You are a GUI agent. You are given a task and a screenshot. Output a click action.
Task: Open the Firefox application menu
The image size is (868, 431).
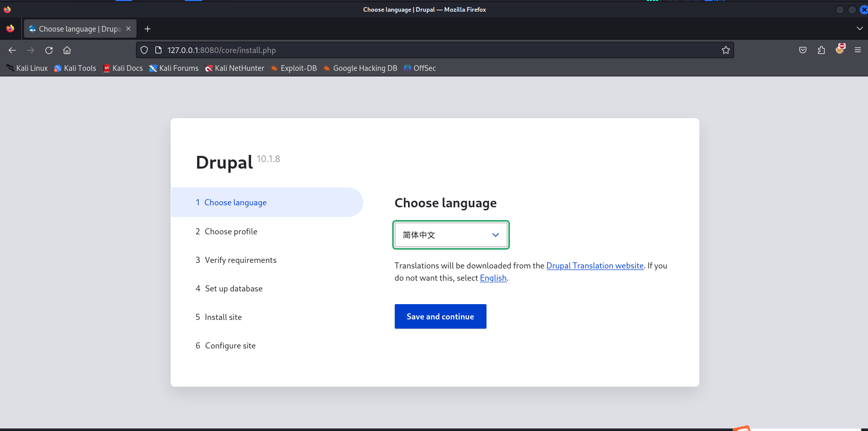pos(858,50)
